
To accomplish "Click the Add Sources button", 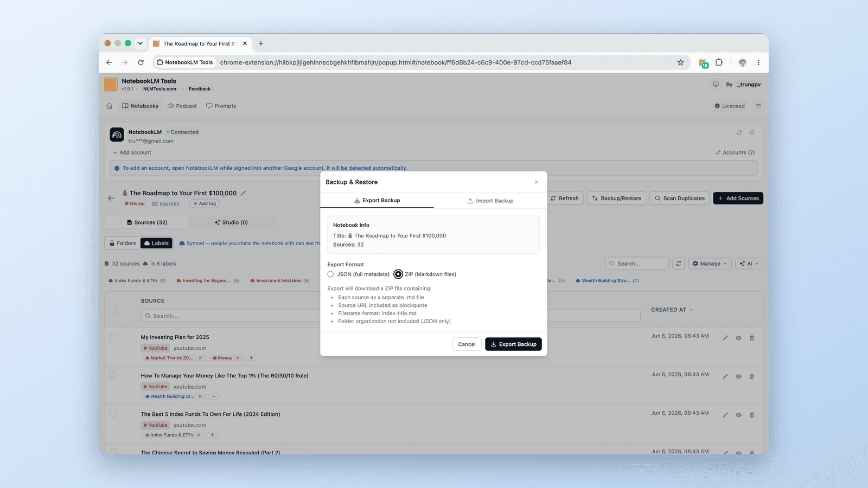I will click(738, 198).
